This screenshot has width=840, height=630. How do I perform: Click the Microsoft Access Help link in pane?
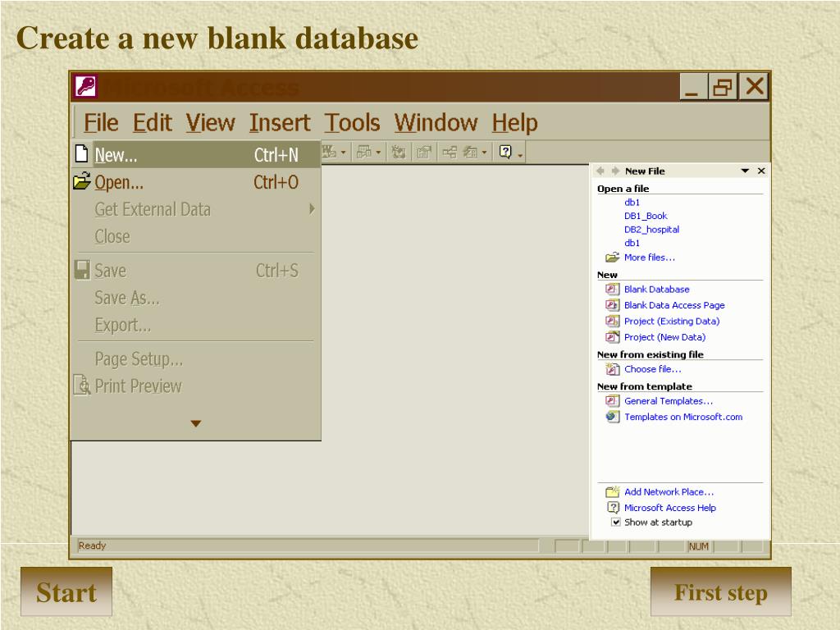669,508
